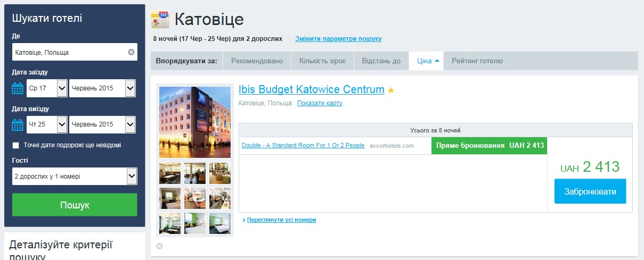The height and width of the screenshot is (260, 644).
Task: Click the gray remove icon below hotel photos
Action: [x=159, y=246]
